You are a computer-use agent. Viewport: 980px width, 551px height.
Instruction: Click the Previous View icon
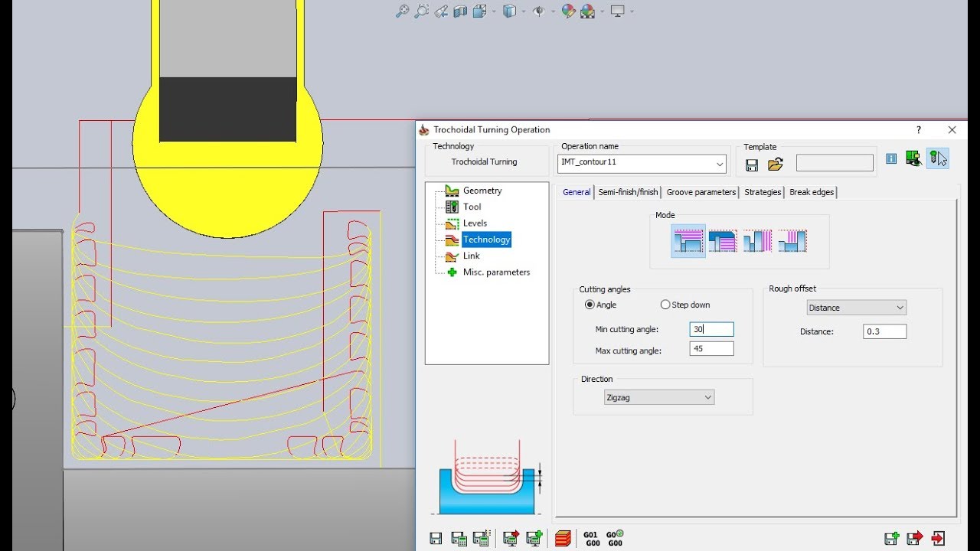(x=442, y=11)
